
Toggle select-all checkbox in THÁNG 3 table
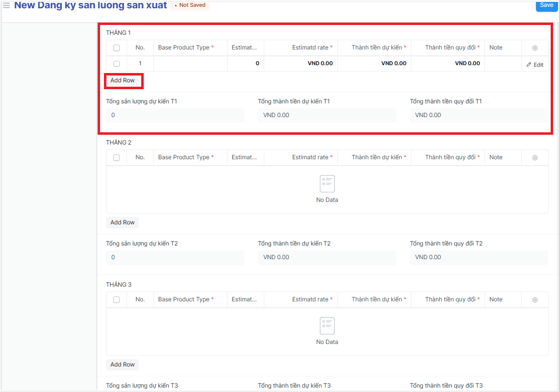[x=116, y=300]
